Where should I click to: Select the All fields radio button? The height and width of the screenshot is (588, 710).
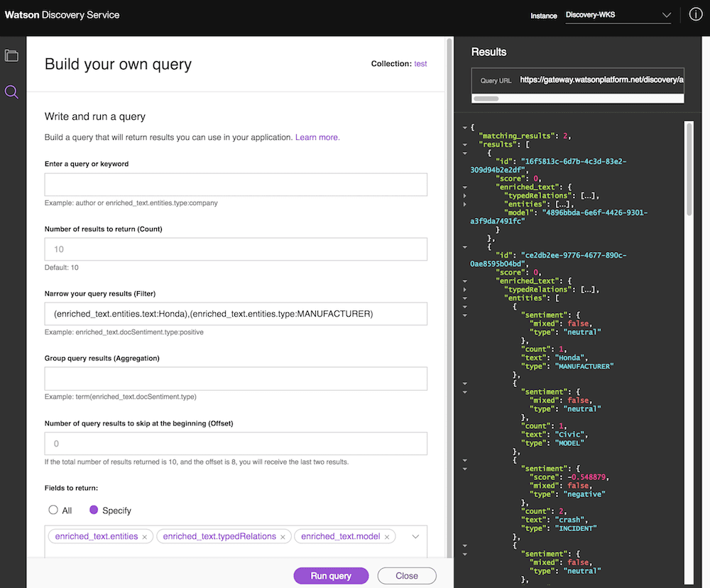(53, 510)
